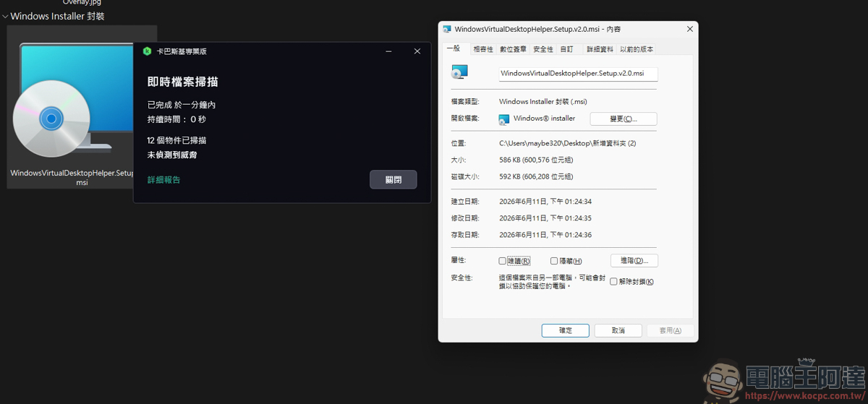The image size is (868, 404).
Task: Click the 取消 button in properties dialog
Action: click(x=618, y=330)
